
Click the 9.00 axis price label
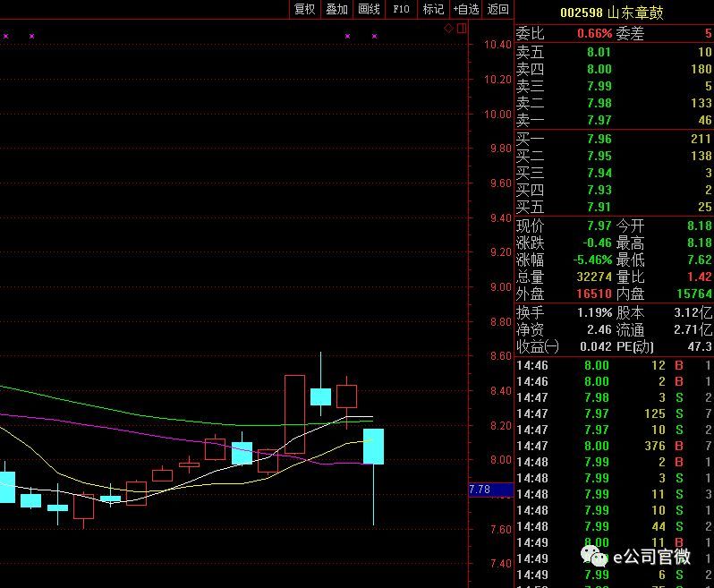(x=500, y=287)
